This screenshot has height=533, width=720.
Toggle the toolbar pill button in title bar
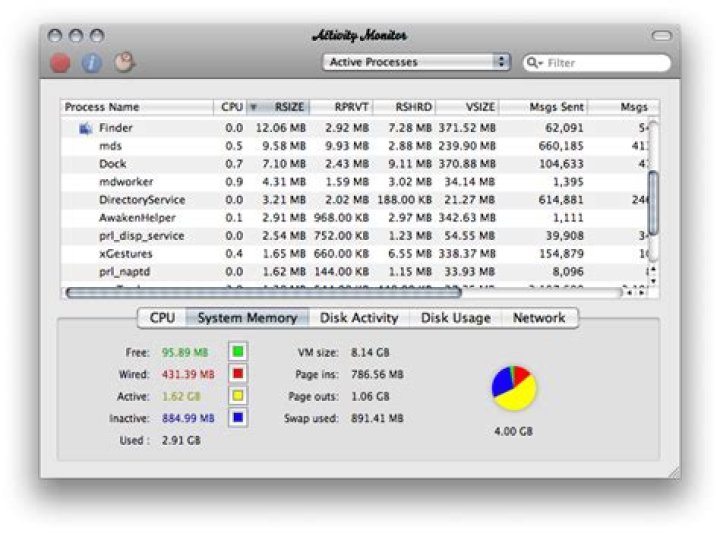[x=661, y=35]
